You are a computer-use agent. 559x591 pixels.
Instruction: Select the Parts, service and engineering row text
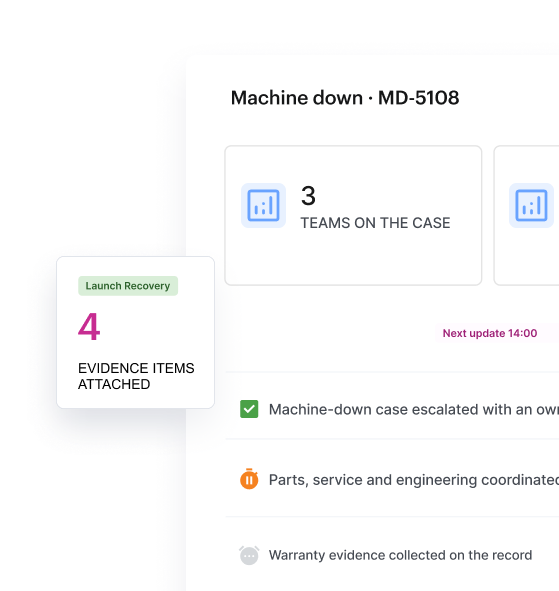click(414, 480)
